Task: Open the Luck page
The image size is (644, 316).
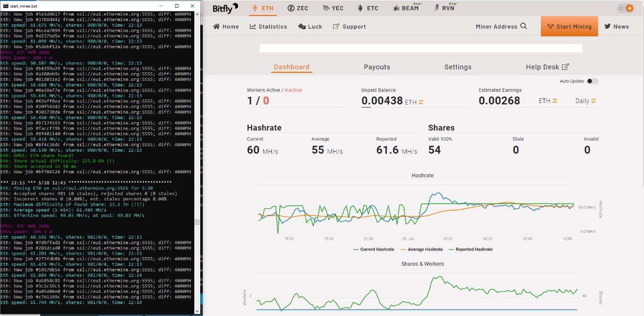Action: pos(310,27)
